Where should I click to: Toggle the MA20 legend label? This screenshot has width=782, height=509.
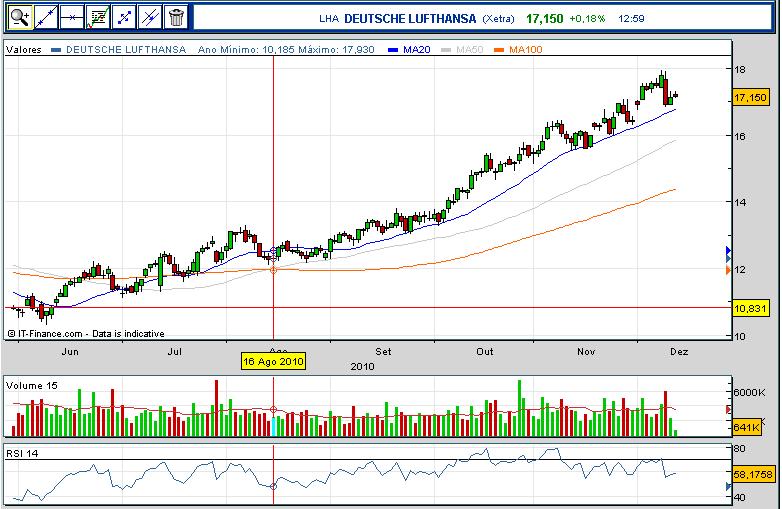416,49
